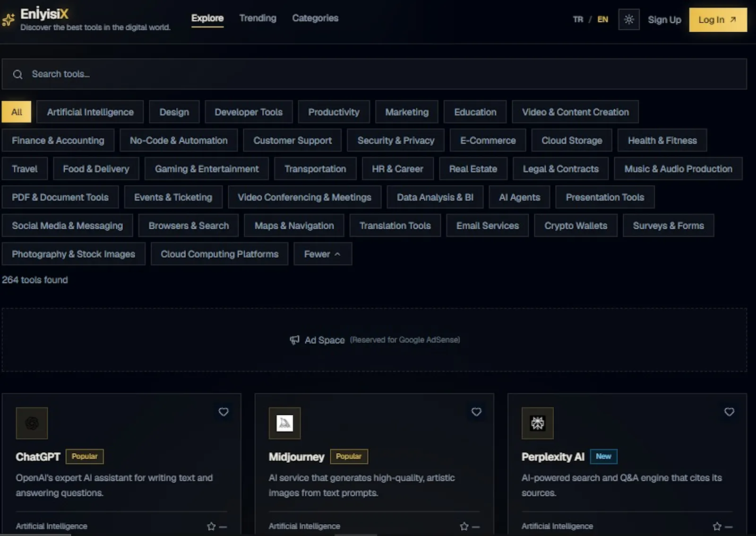Select the All category filter
Screen dimensions: 756x536
17,112
